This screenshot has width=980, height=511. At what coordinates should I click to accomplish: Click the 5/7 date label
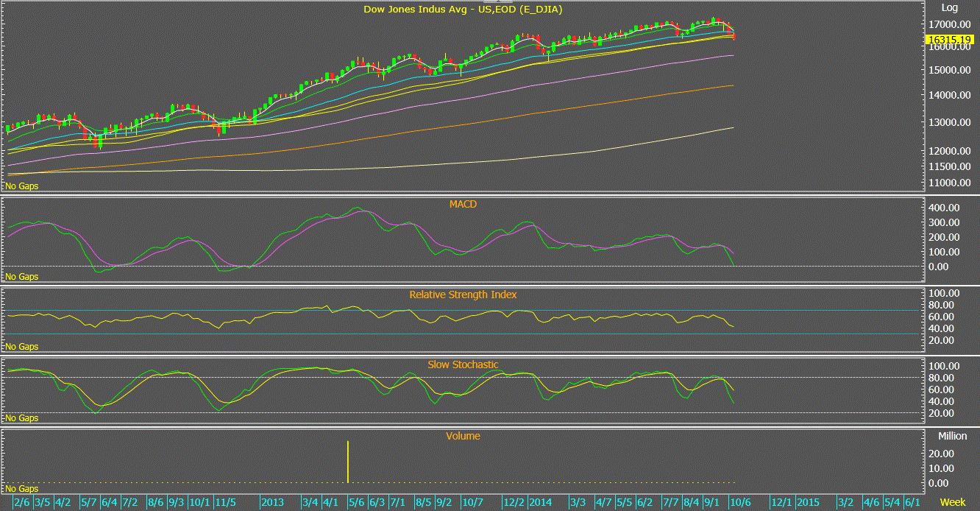tap(88, 503)
